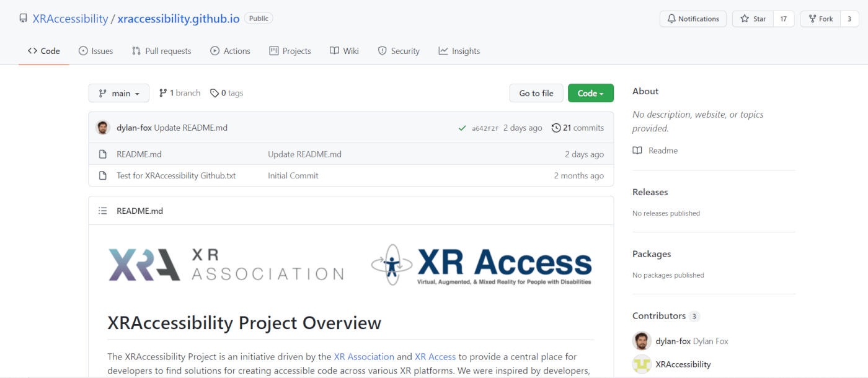
Task: Select the Insights graph icon
Action: point(443,51)
